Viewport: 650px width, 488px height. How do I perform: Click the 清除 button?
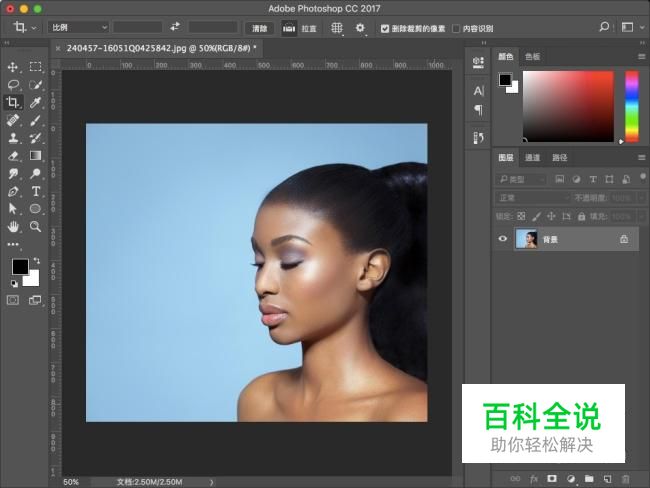[259, 28]
